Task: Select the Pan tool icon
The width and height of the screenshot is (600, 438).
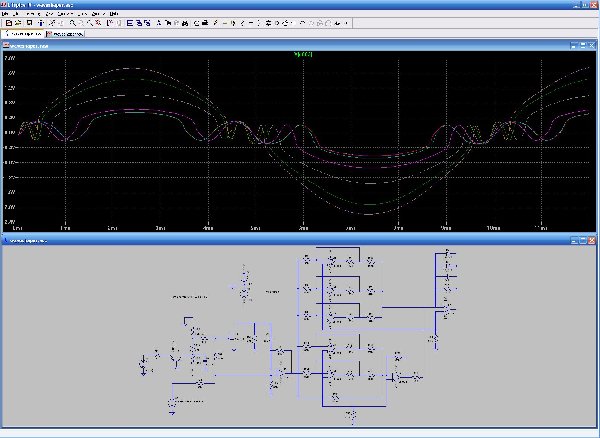Action: (x=81, y=23)
